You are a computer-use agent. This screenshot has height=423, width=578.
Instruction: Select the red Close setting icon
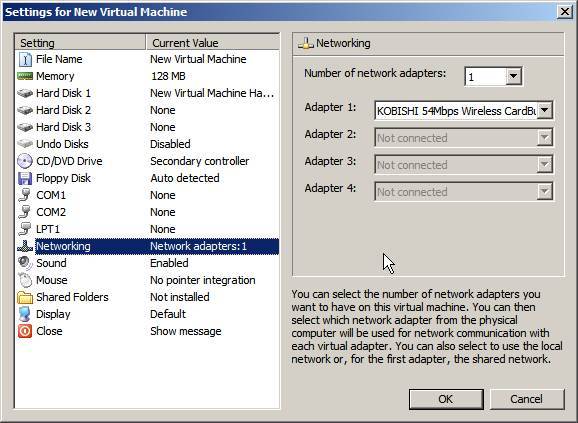tap(25, 331)
